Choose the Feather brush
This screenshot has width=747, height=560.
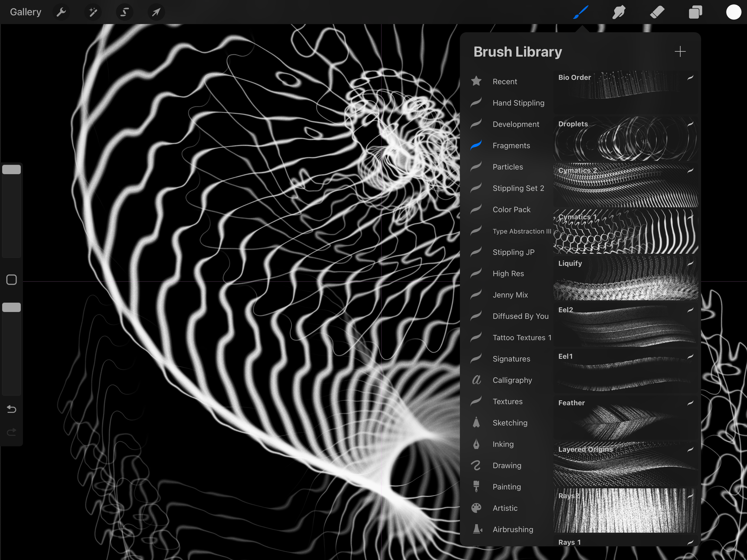coord(625,417)
